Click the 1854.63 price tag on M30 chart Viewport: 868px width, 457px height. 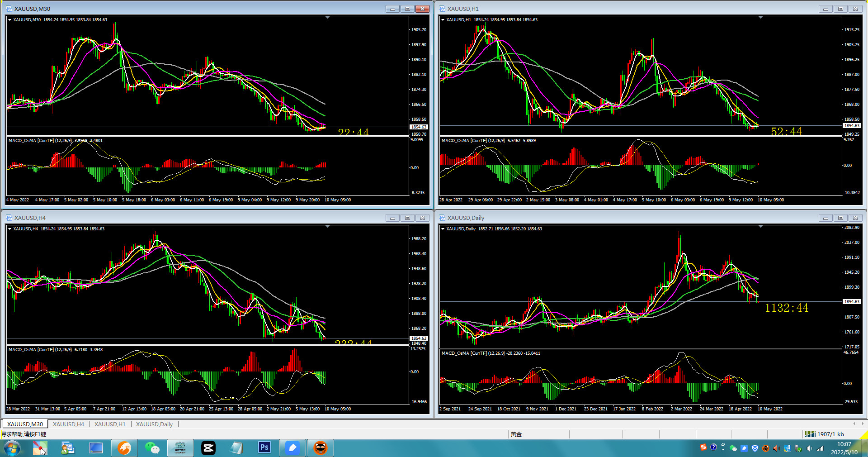point(419,127)
